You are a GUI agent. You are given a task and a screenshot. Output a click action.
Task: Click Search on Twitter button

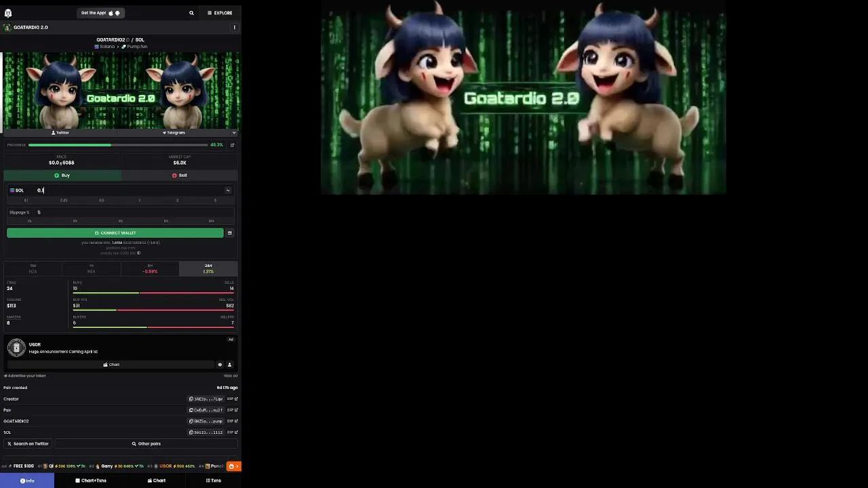click(x=28, y=444)
